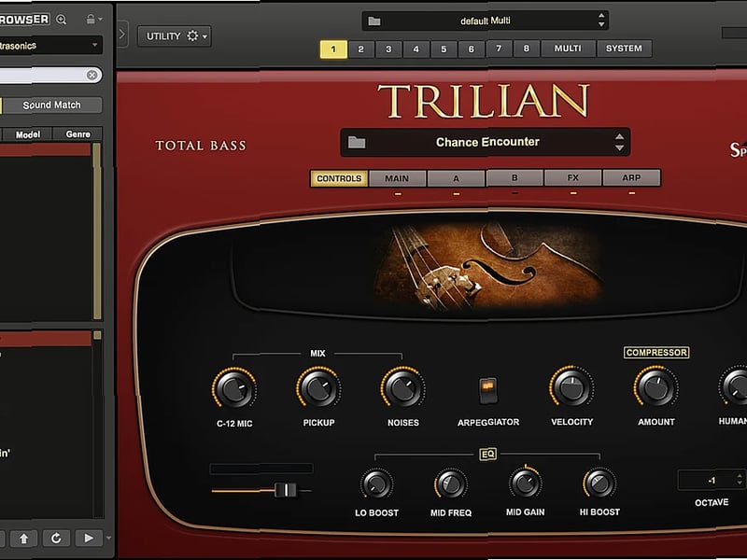Image resolution: width=747 pixels, height=560 pixels.
Task: Click the refresh icon at the browser bottom
Action: coord(56,539)
